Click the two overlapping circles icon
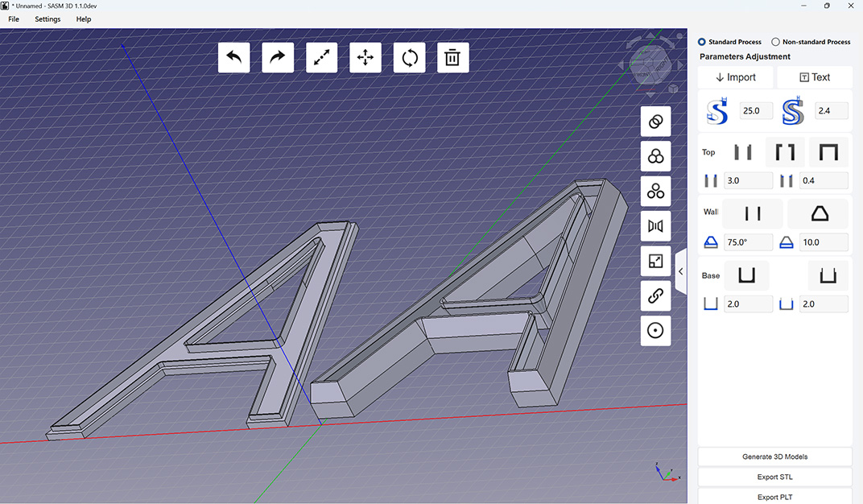Image resolution: width=863 pixels, height=504 pixels. point(655,122)
